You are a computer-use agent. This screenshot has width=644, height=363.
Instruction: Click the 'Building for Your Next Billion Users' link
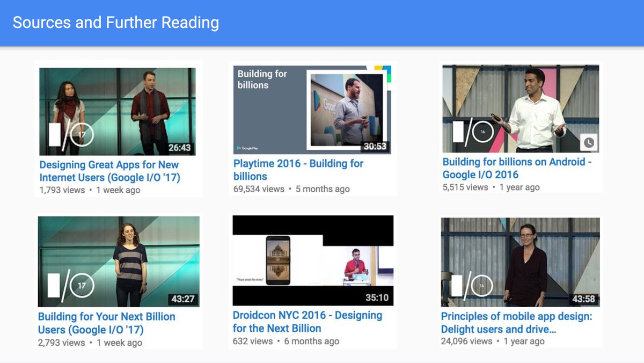107,323
